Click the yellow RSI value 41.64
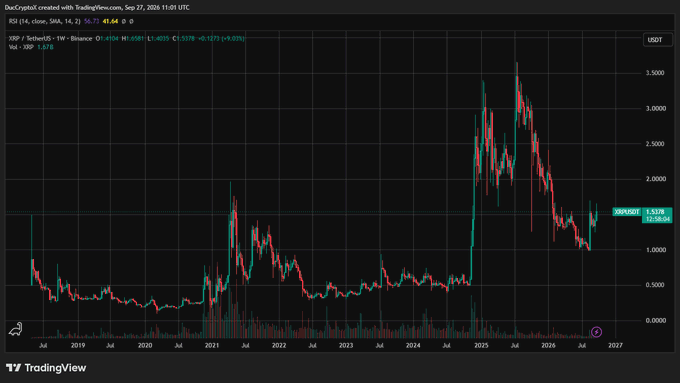Screen dimensions: 680x383 click(x=110, y=21)
